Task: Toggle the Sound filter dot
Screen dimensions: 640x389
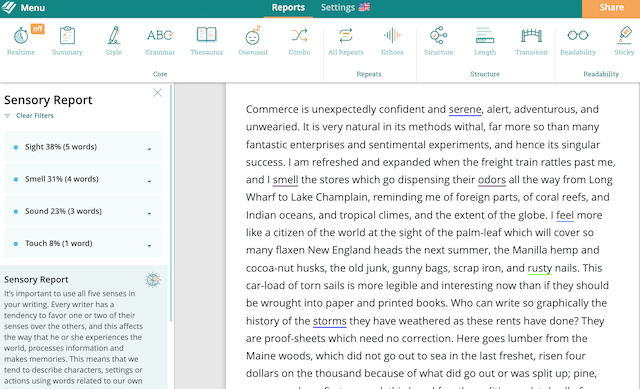Action: [16, 211]
